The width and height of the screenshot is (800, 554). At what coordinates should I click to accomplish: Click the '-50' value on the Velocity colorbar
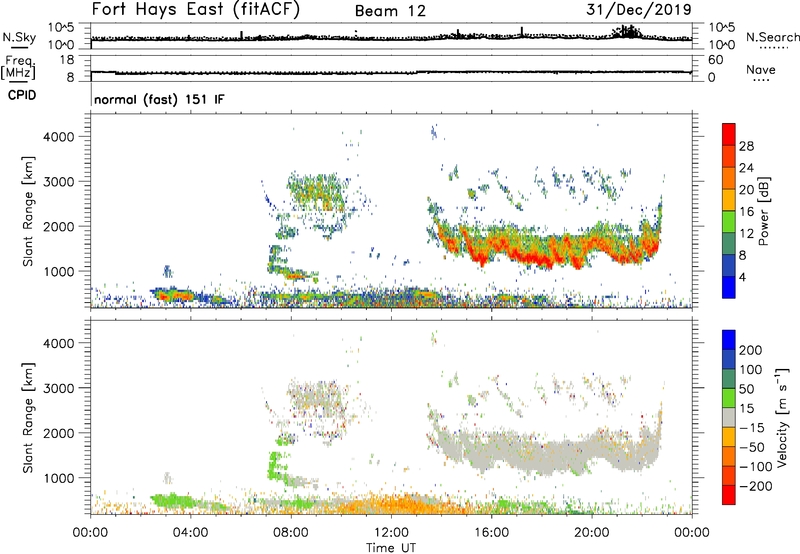[x=753, y=447]
